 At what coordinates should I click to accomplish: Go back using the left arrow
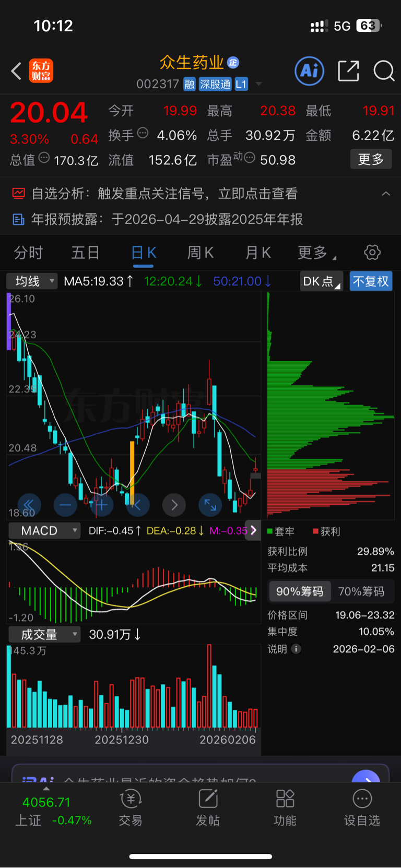[16, 71]
